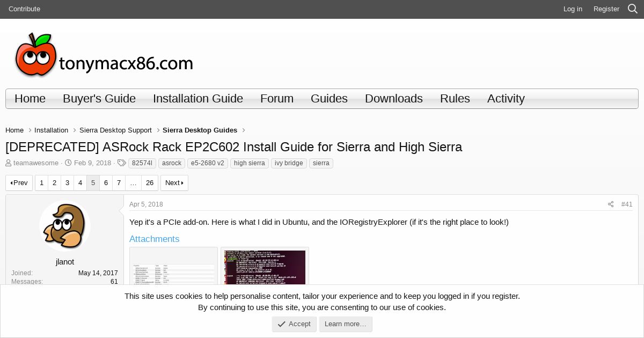Click the thread title heading
644x338 pixels.
click(x=233, y=147)
